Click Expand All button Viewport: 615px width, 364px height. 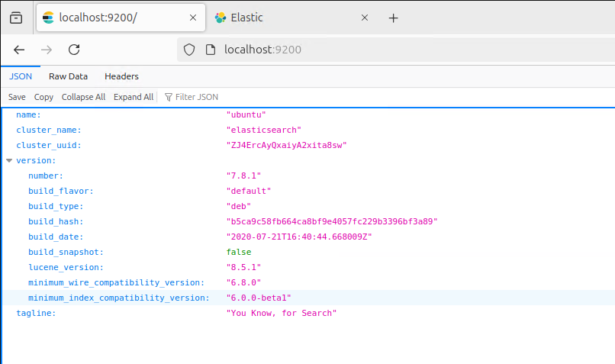click(134, 97)
